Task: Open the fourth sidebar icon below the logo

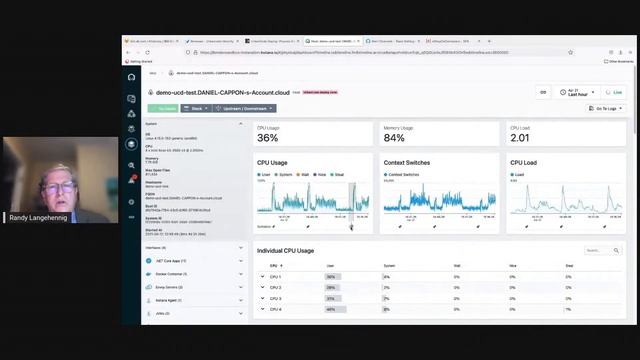Action: tap(131, 129)
